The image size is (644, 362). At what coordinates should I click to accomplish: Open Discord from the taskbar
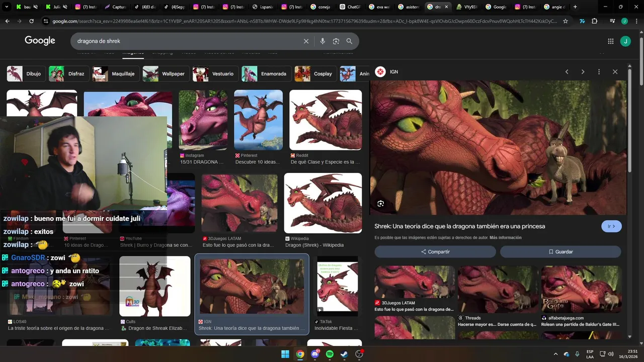click(x=315, y=354)
